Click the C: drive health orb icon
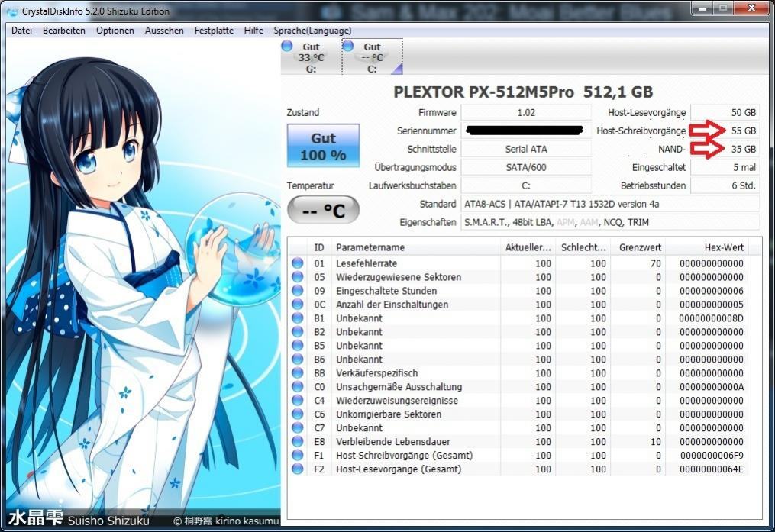 (x=348, y=46)
